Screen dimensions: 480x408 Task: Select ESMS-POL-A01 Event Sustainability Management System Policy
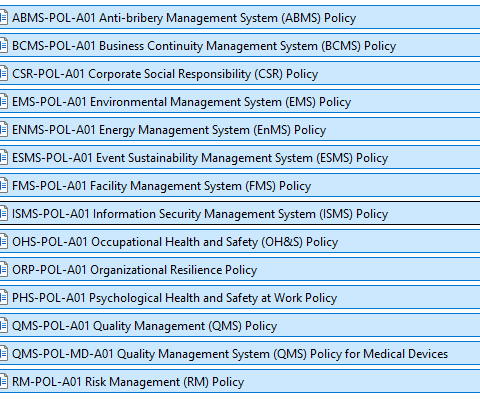point(240,157)
